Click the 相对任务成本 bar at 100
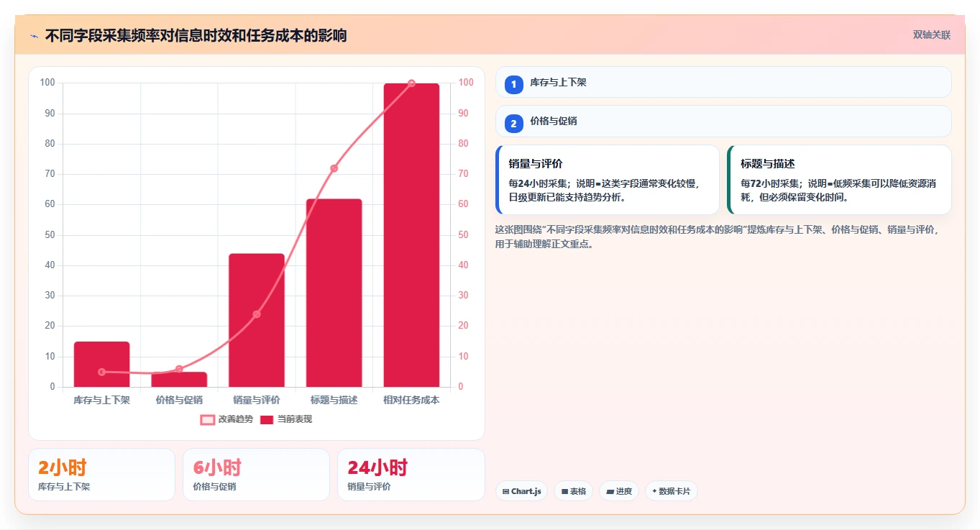The image size is (980, 530). coord(411,235)
